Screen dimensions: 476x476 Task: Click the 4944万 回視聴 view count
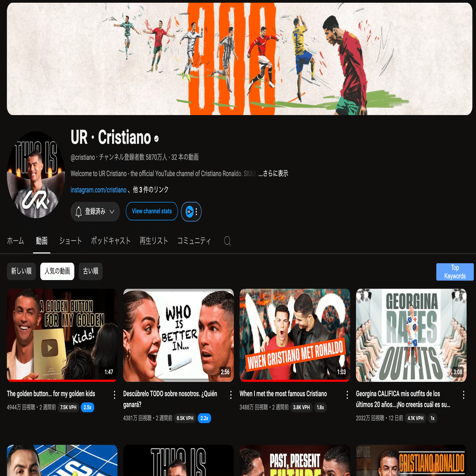(21, 407)
